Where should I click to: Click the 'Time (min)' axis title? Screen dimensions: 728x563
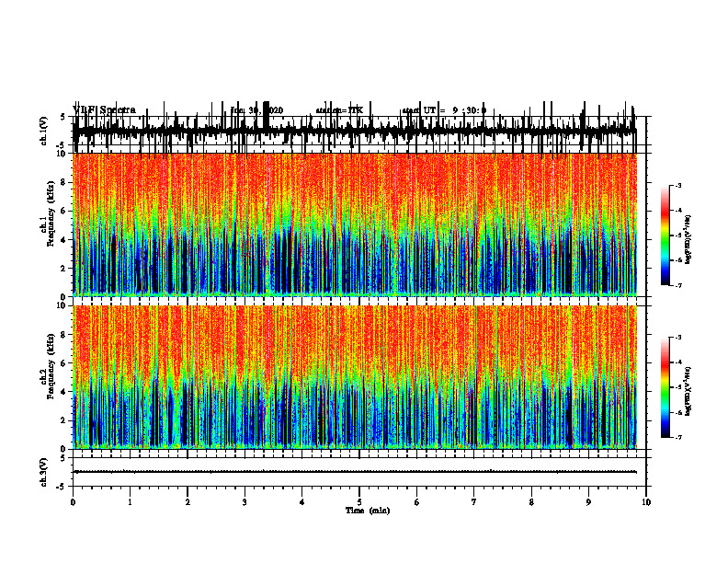(368, 511)
